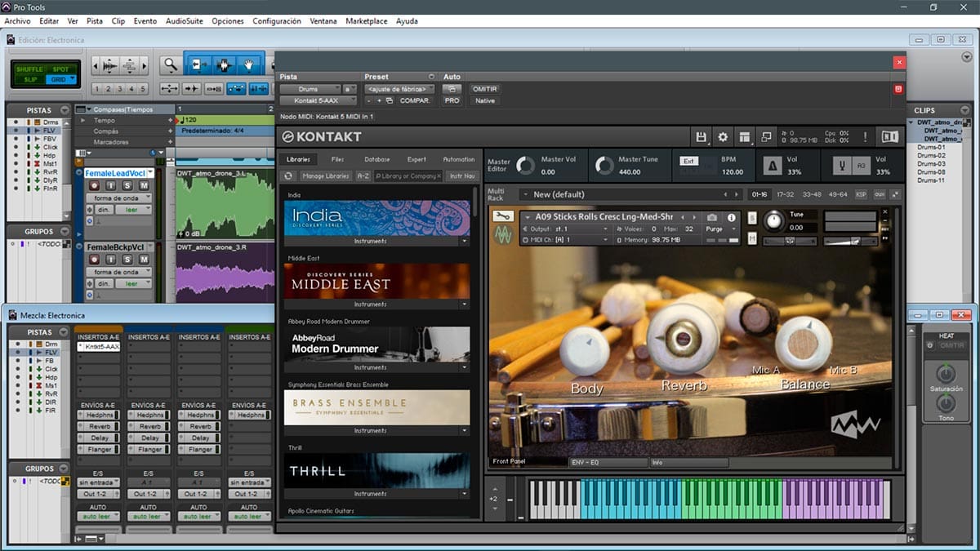980x551 pixels.
Task: Show instrument info 'i' icon
Action: pos(731,218)
